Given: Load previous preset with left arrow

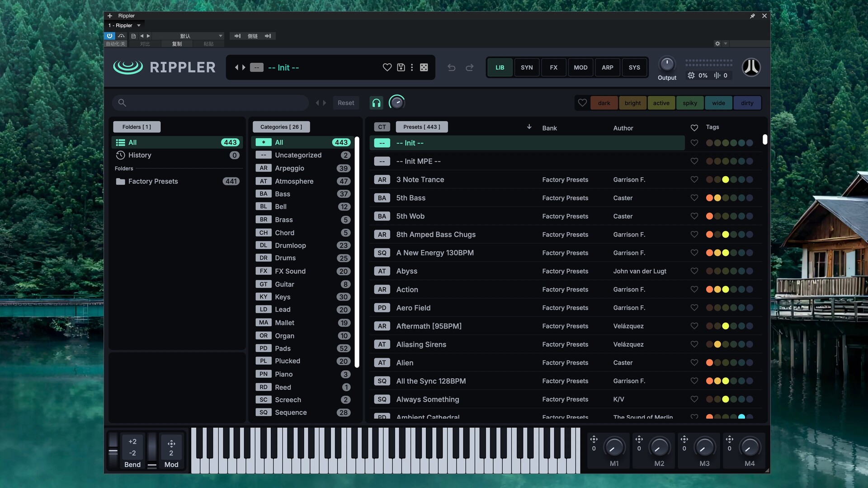Looking at the screenshot, I should pos(236,67).
